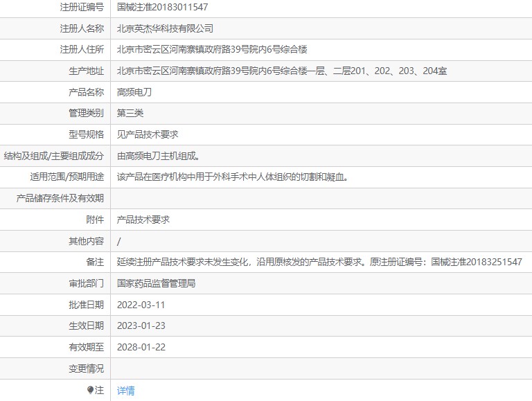Click the 备注 remark text about 延续注册
532x401 pixels.
tap(319, 262)
